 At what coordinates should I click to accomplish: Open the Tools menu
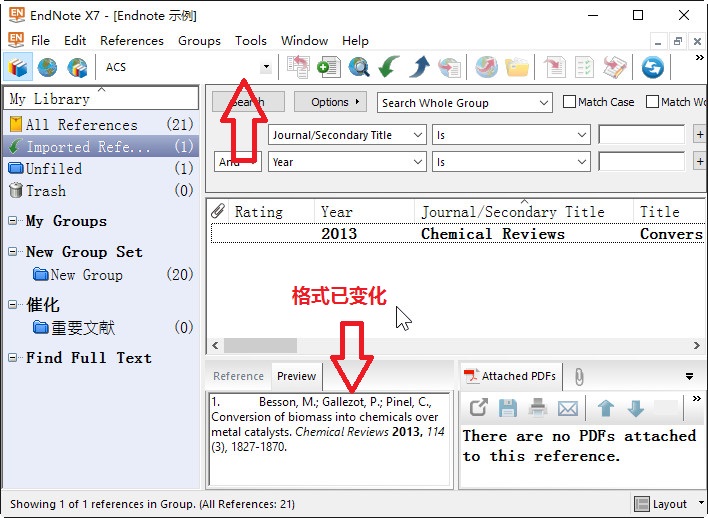(x=251, y=41)
